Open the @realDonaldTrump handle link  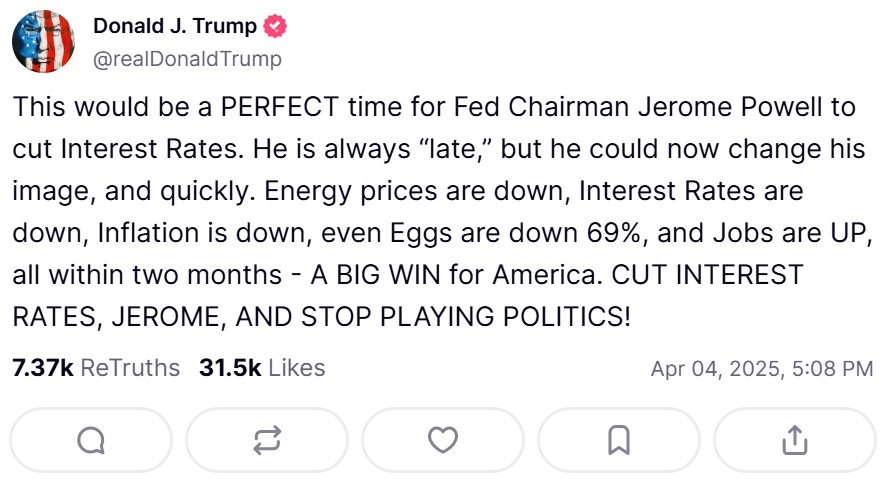[187, 59]
